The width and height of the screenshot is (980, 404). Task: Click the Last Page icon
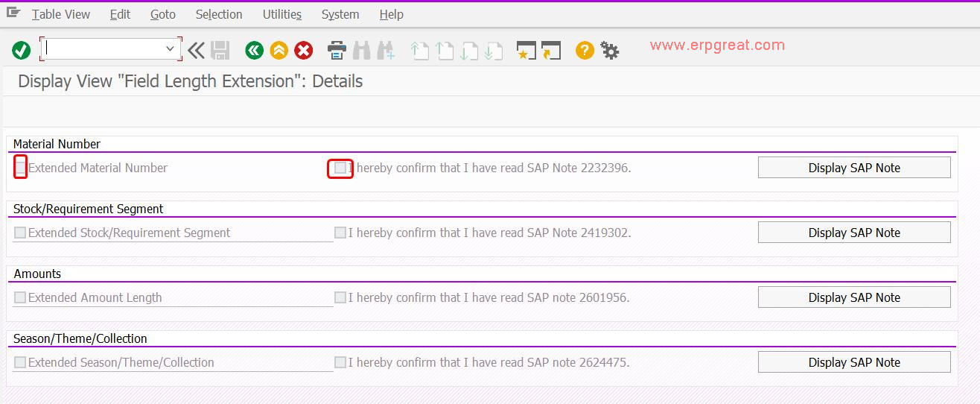tap(493, 51)
